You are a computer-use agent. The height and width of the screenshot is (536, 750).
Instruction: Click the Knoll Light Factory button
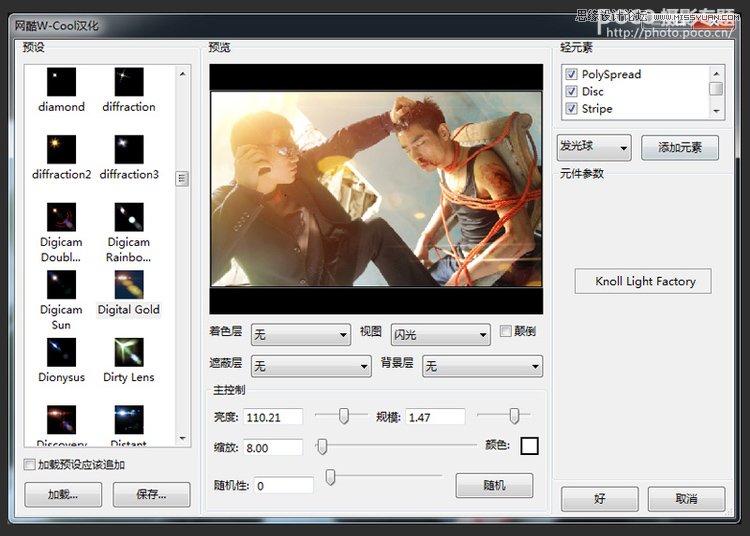(x=643, y=281)
